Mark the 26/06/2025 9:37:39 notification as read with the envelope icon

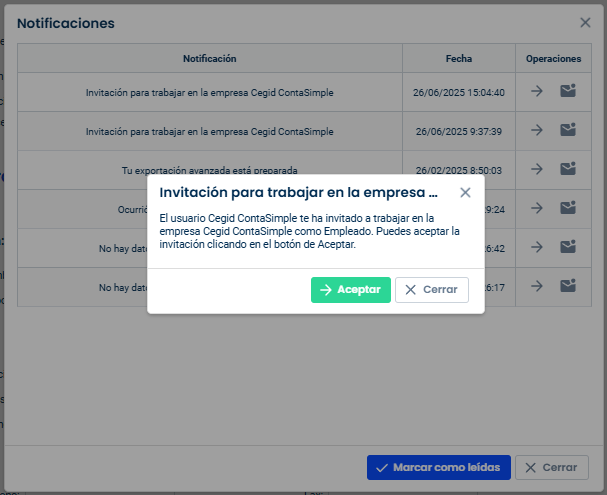point(568,130)
